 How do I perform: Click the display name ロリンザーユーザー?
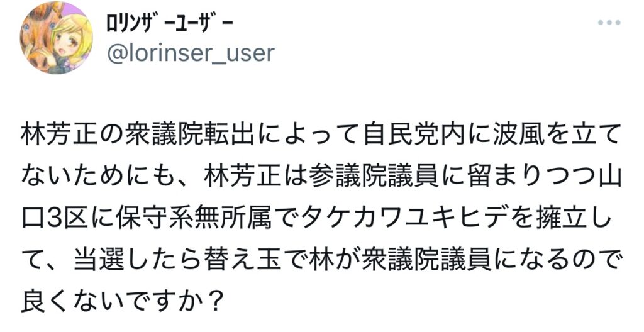click(x=167, y=23)
